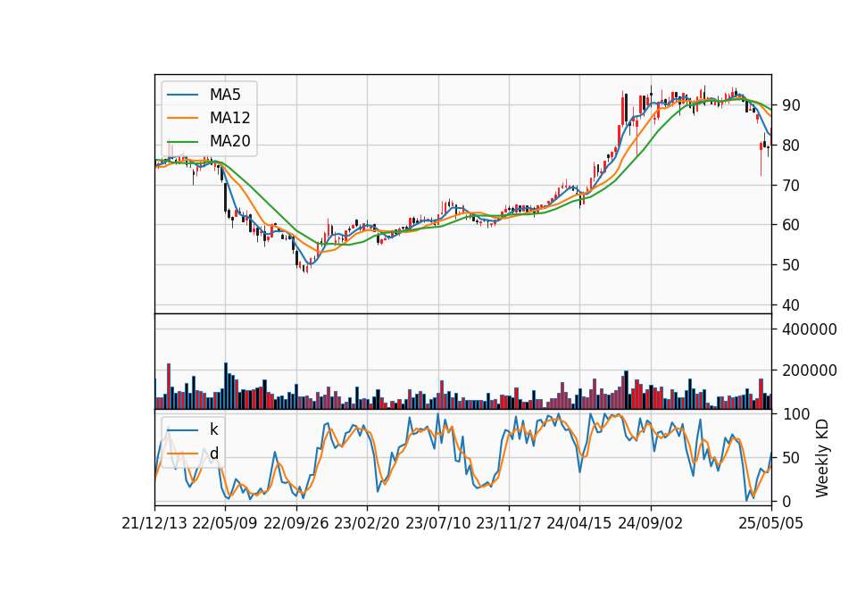Viewport: 857px width, 616px height.
Task: Click the 22/09/26 date tick label
Action: pyautogui.click(x=295, y=523)
